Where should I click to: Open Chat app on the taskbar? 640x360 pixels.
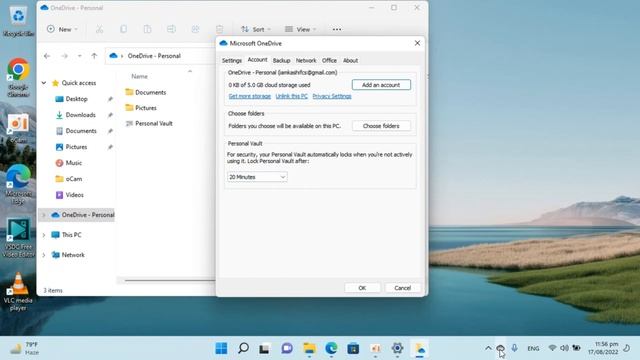(x=287, y=348)
